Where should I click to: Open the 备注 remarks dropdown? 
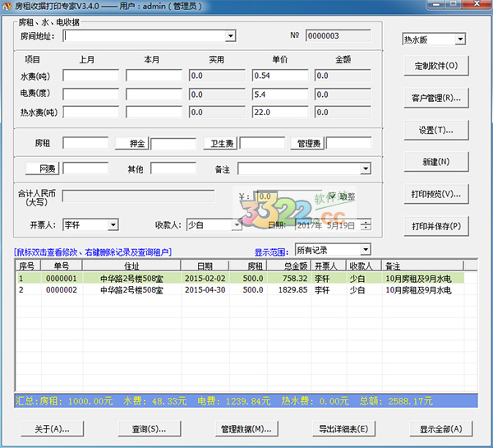coord(365,169)
